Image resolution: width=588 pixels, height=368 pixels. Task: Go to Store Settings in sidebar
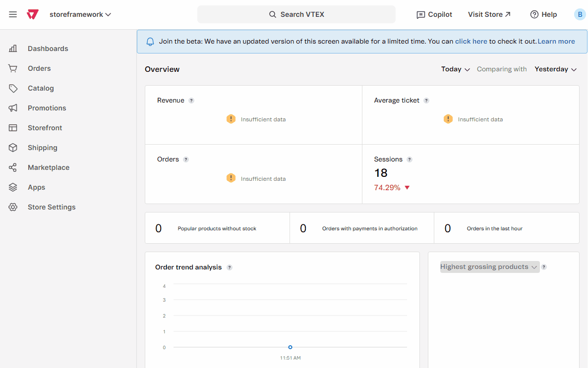(x=52, y=207)
